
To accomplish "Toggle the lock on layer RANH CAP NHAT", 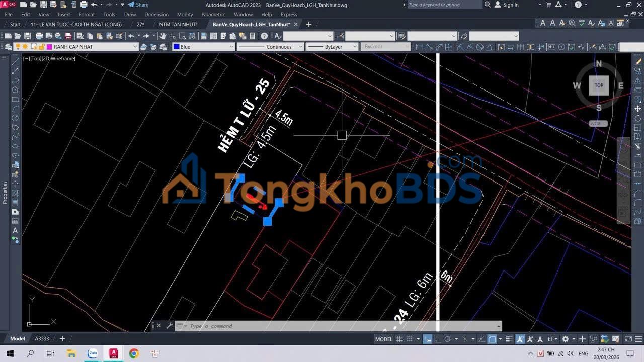I will pyautogui.click(x=42, y=46).
